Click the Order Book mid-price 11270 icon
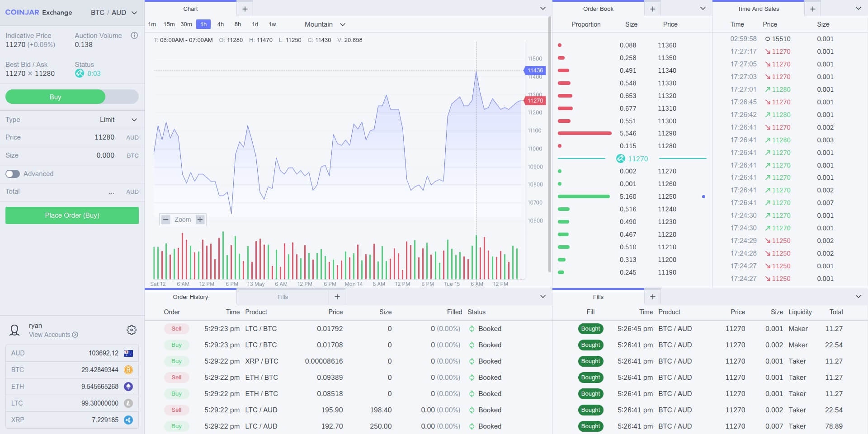This screenshot has height=434, width=868. point(621,159)
